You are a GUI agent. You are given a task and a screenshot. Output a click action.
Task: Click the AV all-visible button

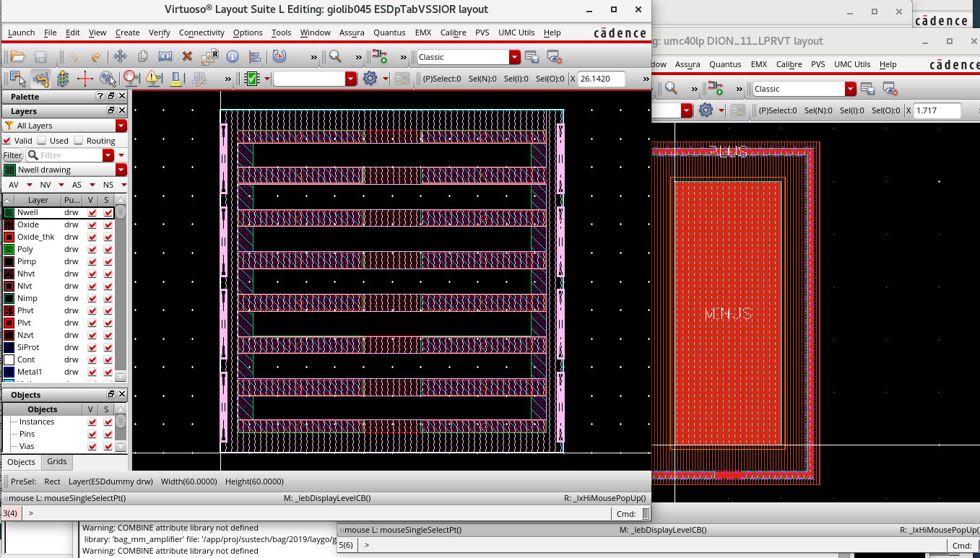pos(14,185)
